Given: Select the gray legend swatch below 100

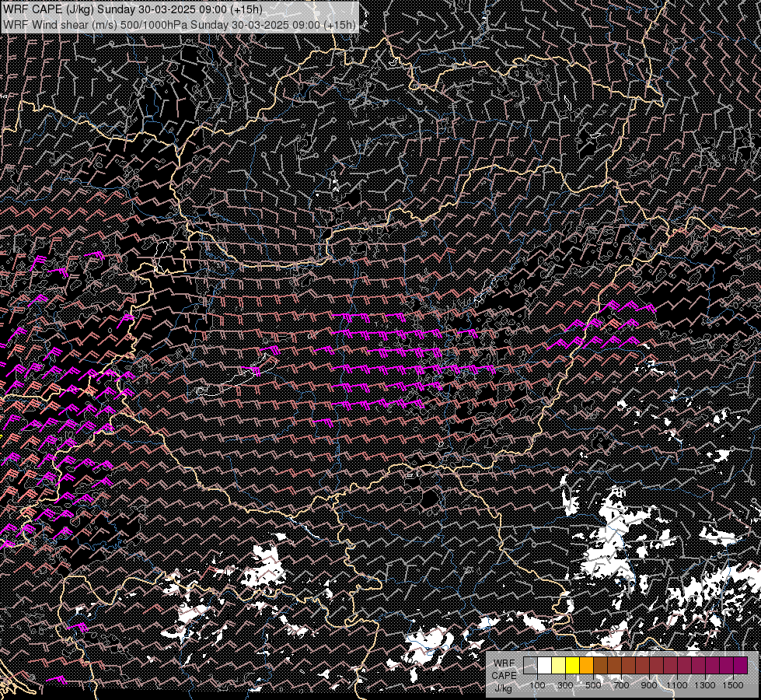Looking at the screenshot, I should point(530,666).
